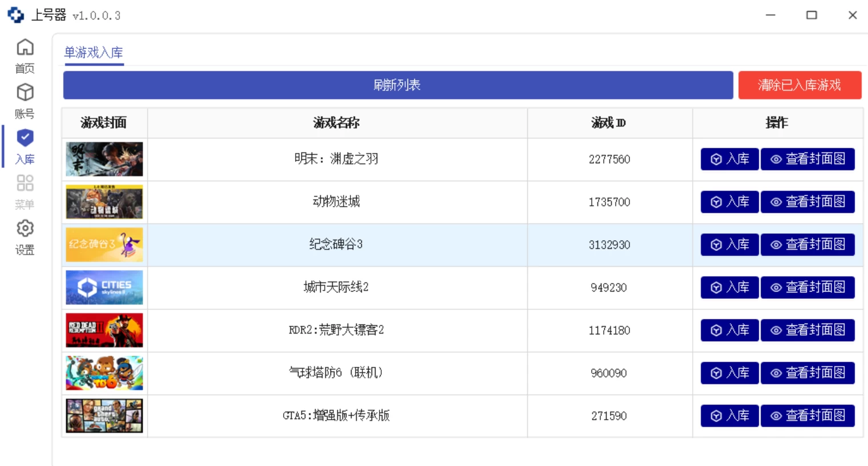Click 入库 for 气球塔防6 (联机)

tap(729, 373)
